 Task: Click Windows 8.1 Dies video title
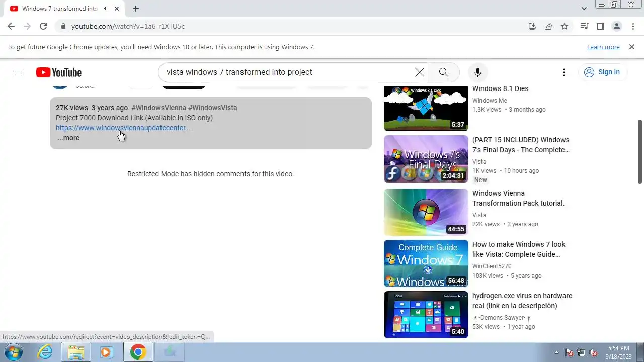pos(500,88)
